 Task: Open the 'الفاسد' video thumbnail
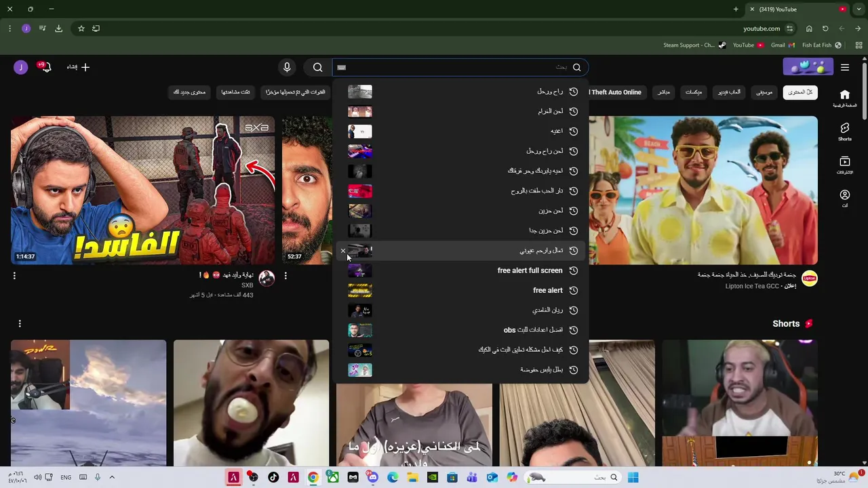coord(142,190)
